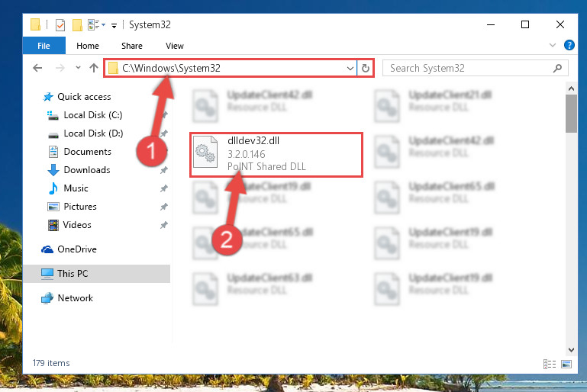Switch to large icons view in status bar
Image resolution: width=587 pixels, height=392 pixels.
[566, 364]
